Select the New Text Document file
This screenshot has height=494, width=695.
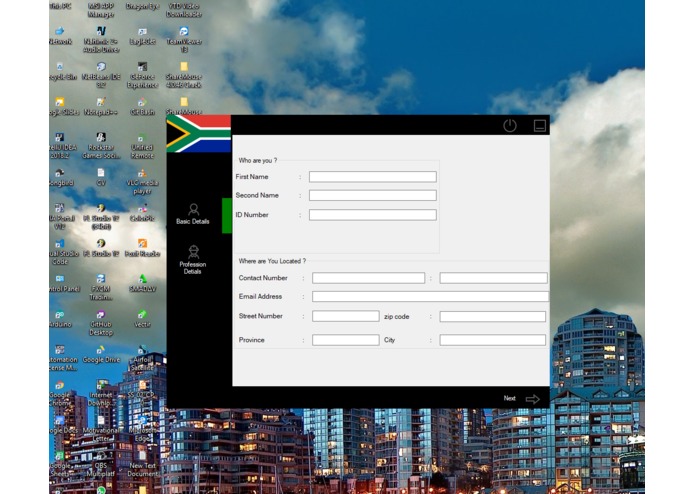tap(142, 464)
